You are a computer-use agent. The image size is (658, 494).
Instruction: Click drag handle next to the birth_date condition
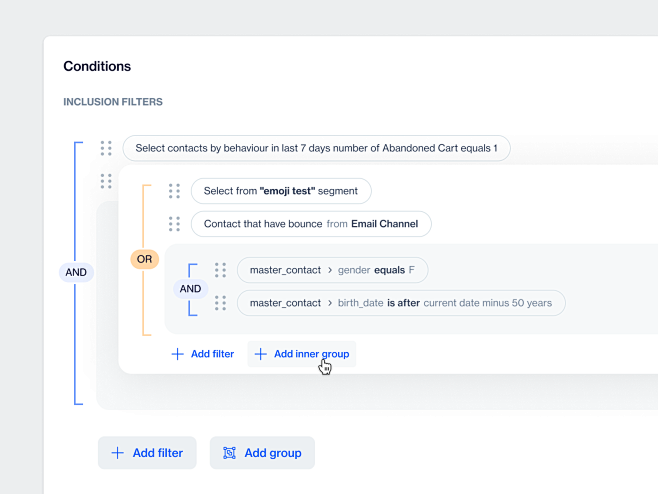220,302
